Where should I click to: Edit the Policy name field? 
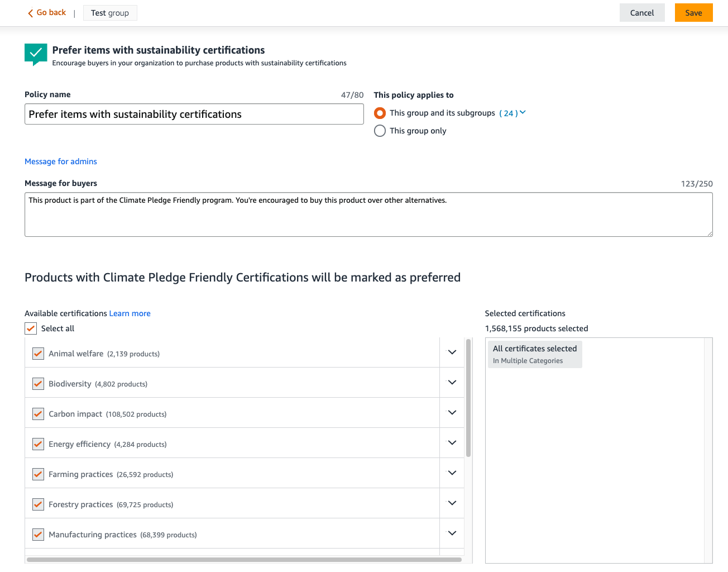194,114
